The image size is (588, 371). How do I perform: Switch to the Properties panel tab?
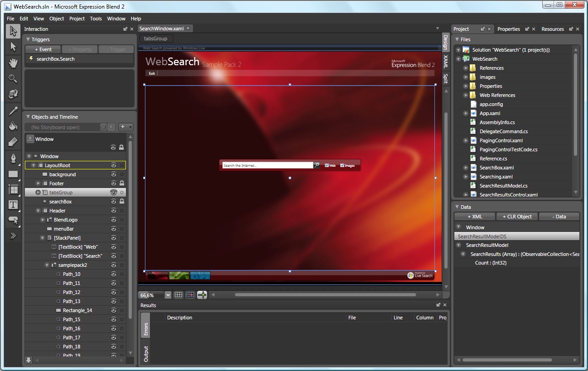[x=508, y=29]
